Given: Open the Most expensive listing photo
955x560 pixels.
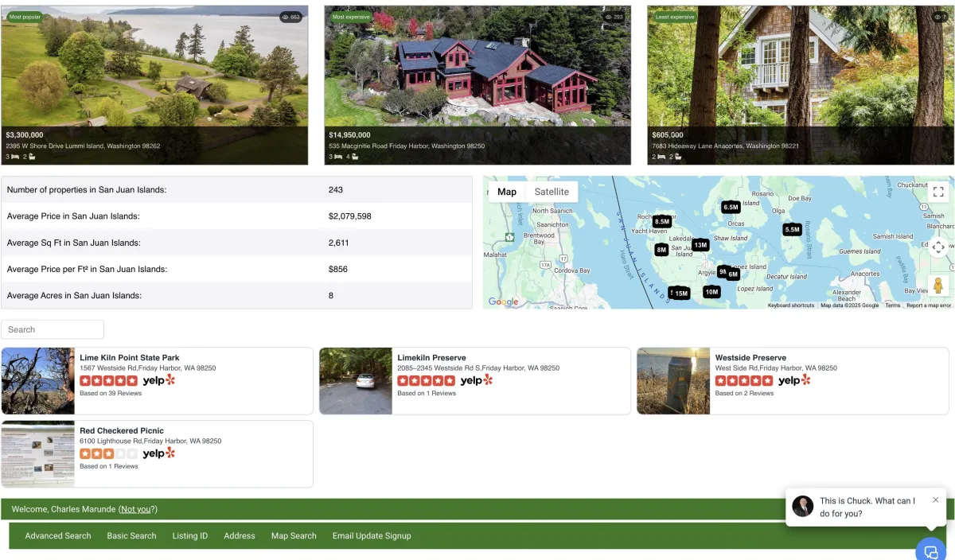Looking at the screenshot, I should point(477,85).
